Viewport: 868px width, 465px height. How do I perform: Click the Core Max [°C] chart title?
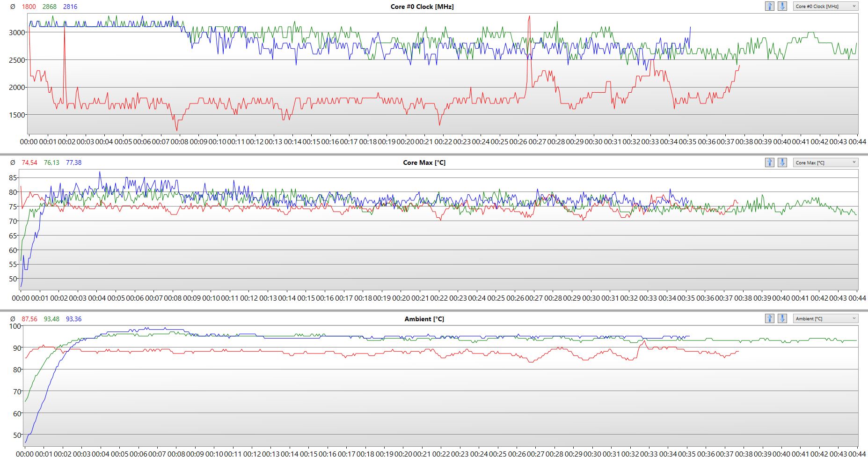pos(424,162)
